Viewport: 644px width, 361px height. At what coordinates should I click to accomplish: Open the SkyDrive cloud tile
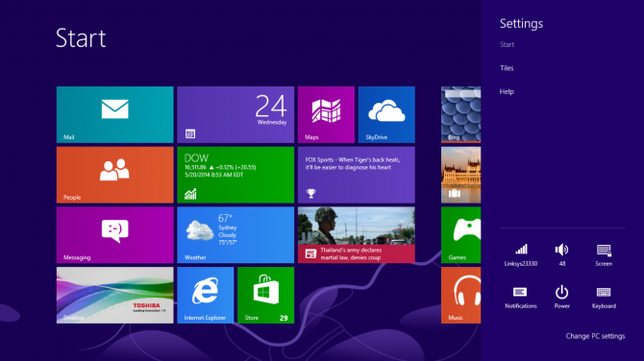386,114
